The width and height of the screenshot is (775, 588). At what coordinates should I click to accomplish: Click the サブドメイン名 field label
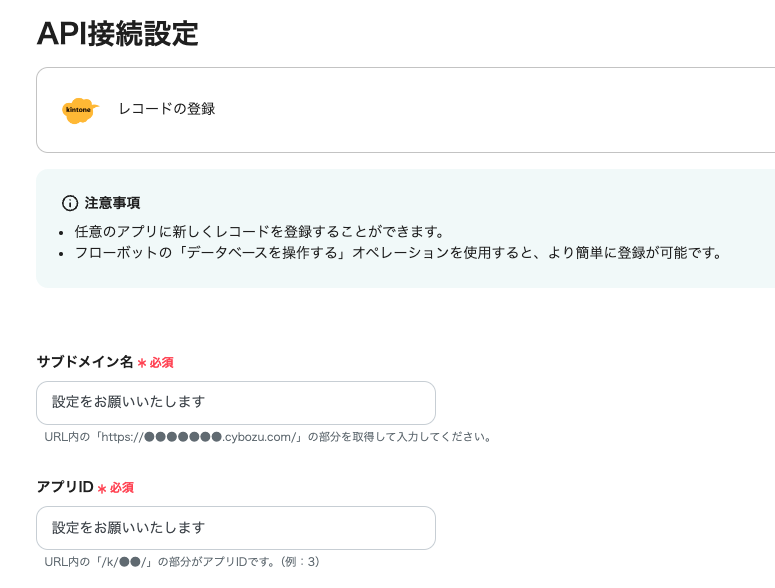pyautogui.click(x=85, y=362)
